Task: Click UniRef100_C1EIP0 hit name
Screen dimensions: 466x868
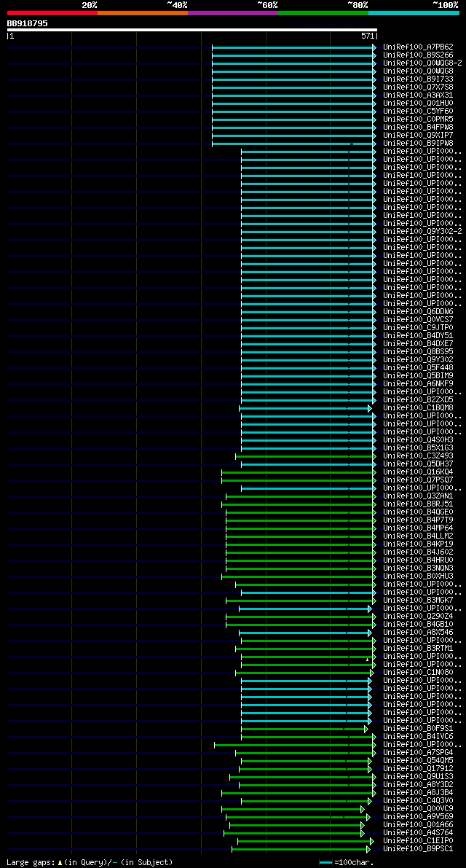Action: 418,841
